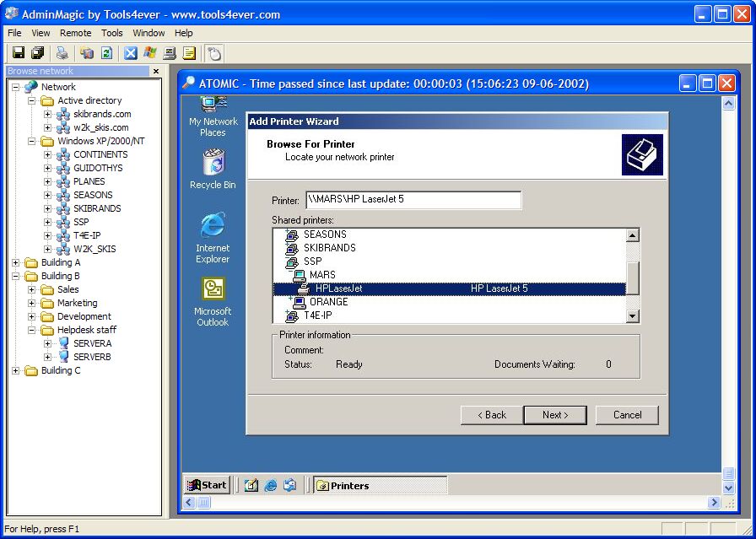Select W2K_SKIS in the network tree
This screenshot has height=539, width=756.
tap(94, 249)
